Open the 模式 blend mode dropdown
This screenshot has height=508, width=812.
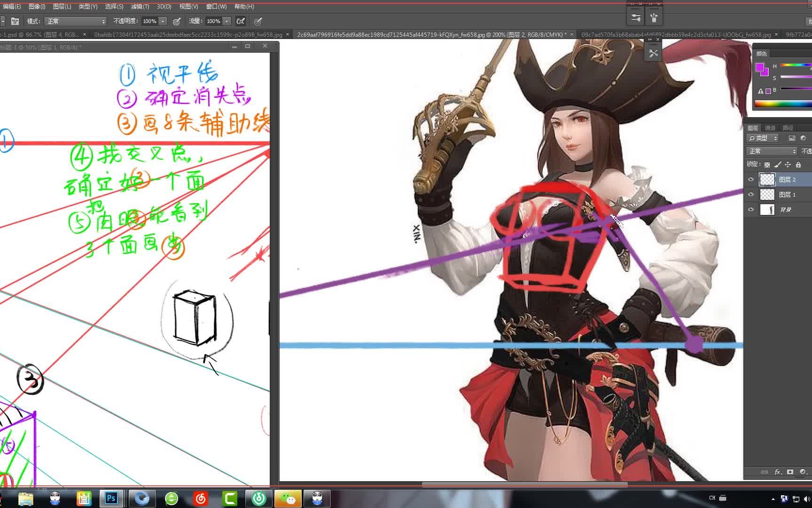click(x=76, y=21)
